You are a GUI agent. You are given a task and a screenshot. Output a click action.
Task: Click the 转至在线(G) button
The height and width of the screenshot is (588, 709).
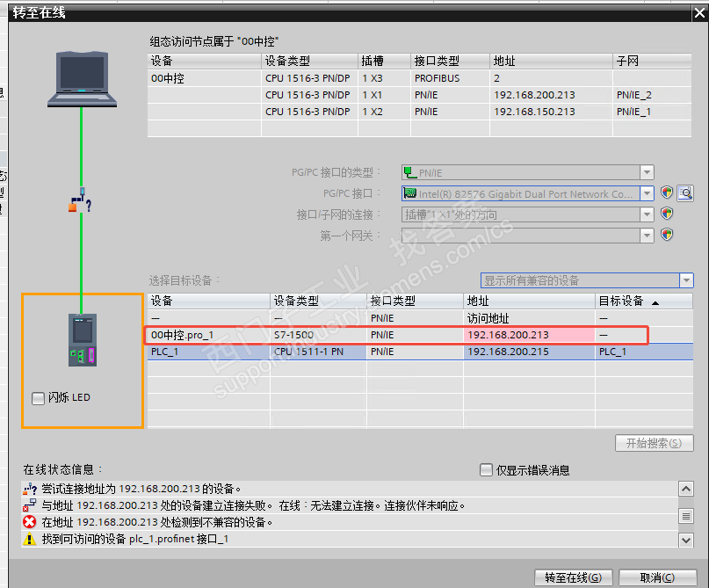(574, 577)
